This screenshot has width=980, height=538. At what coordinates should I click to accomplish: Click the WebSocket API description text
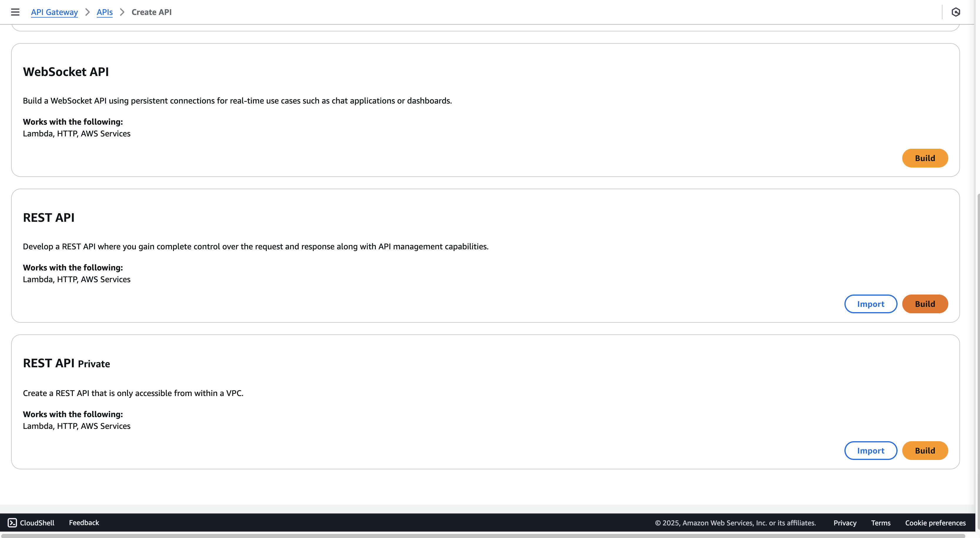click(x=237, y=100)
